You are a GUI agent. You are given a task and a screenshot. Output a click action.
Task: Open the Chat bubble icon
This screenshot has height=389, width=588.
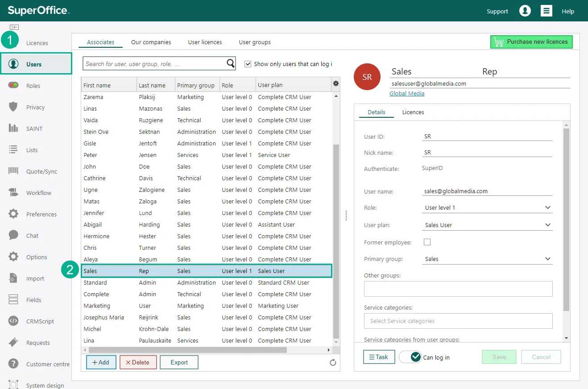13,235
